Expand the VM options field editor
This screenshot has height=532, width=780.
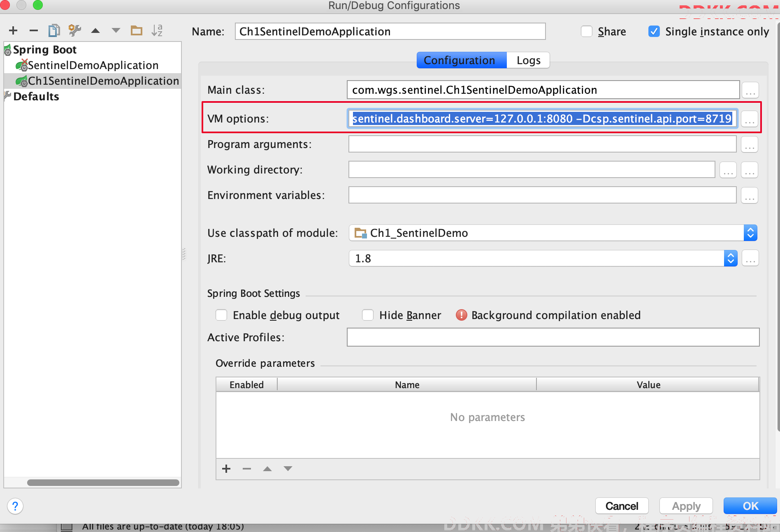pos(750,119)
